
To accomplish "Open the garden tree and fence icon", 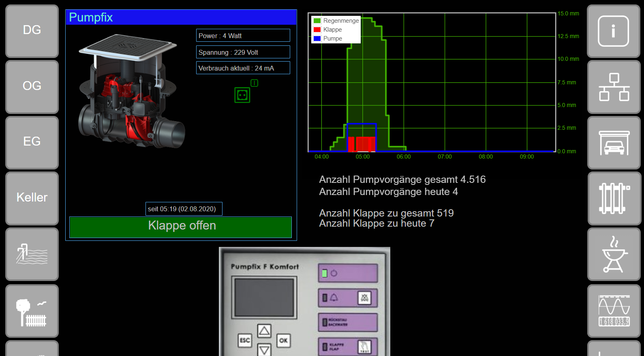I will point(32,311).
